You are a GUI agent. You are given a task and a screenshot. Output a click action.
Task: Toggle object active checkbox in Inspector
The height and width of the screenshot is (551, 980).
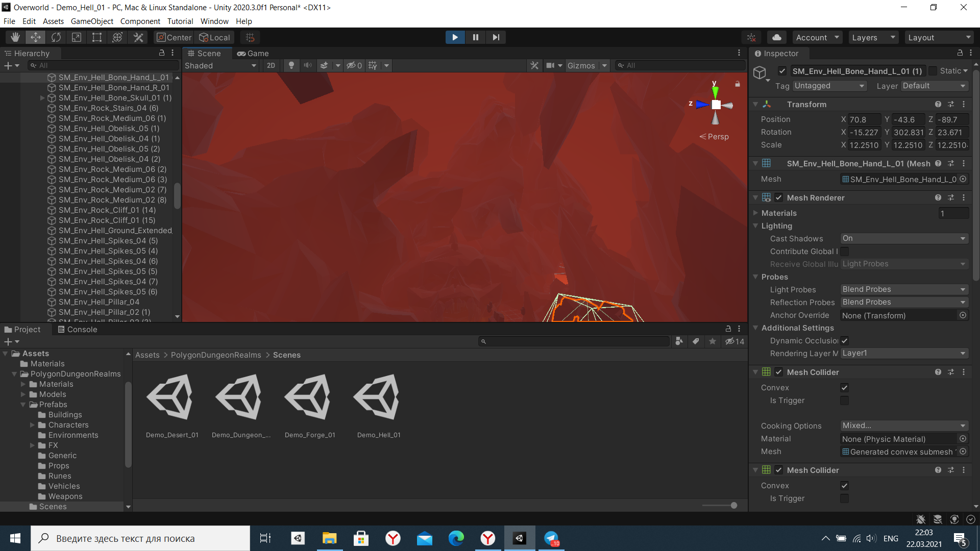point(782,71)
